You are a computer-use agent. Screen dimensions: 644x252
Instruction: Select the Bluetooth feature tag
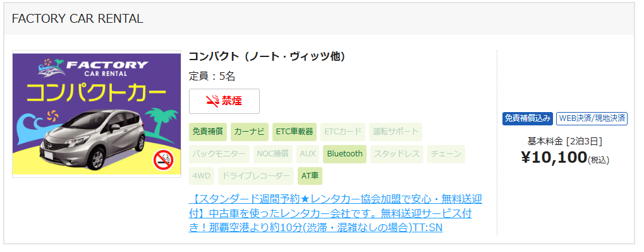click(x=344, y=154)
